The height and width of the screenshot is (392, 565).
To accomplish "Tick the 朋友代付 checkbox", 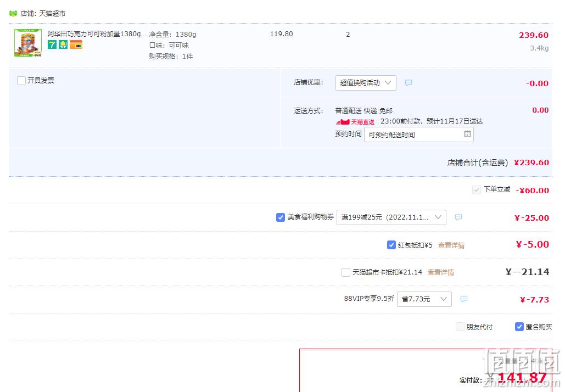I will [x=460, y=327].
